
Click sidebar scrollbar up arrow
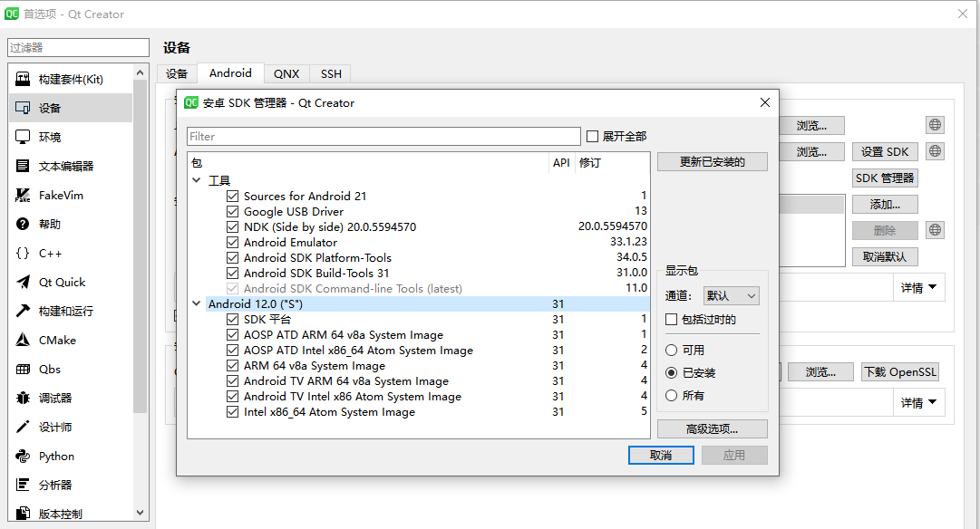[x=140, y=73]
